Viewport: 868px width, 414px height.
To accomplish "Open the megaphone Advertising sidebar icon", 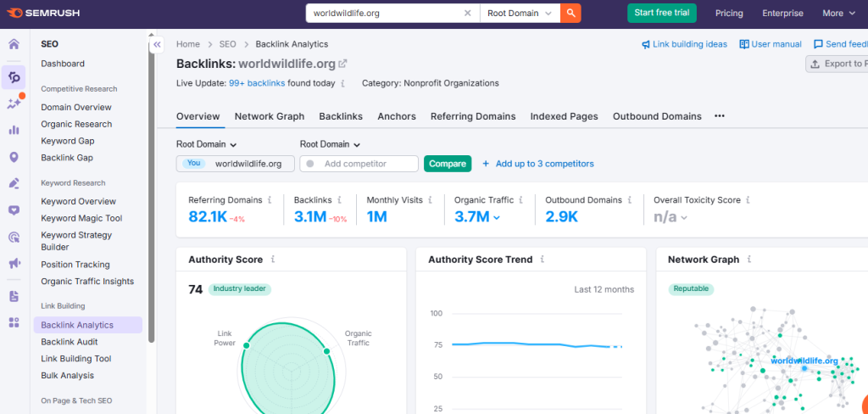I will 14,264.
